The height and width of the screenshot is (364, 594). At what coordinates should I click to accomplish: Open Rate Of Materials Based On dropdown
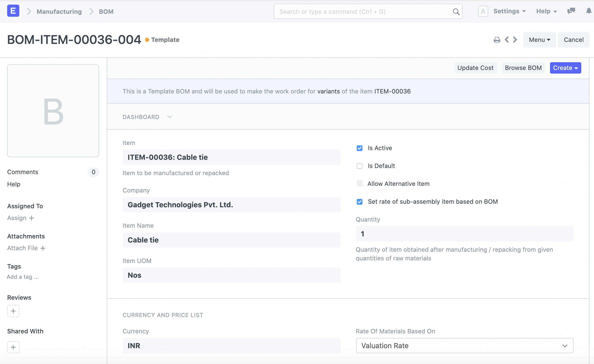[464, 346]
